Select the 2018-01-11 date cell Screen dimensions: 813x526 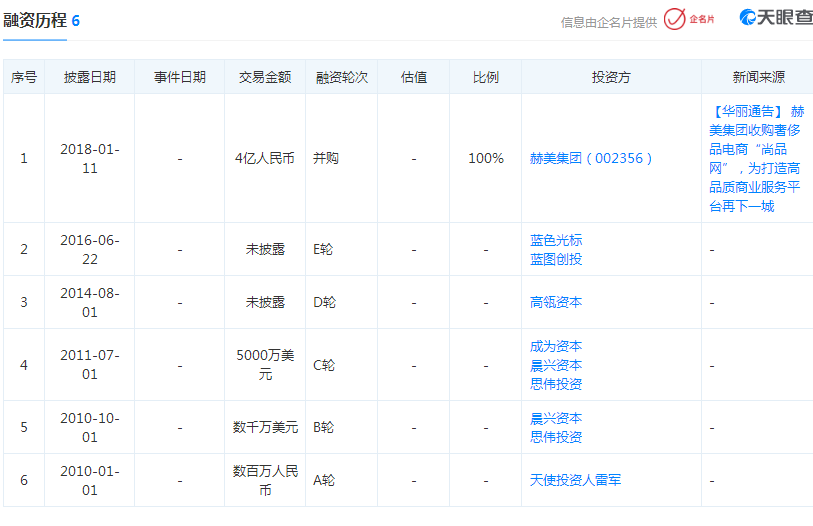90,158
